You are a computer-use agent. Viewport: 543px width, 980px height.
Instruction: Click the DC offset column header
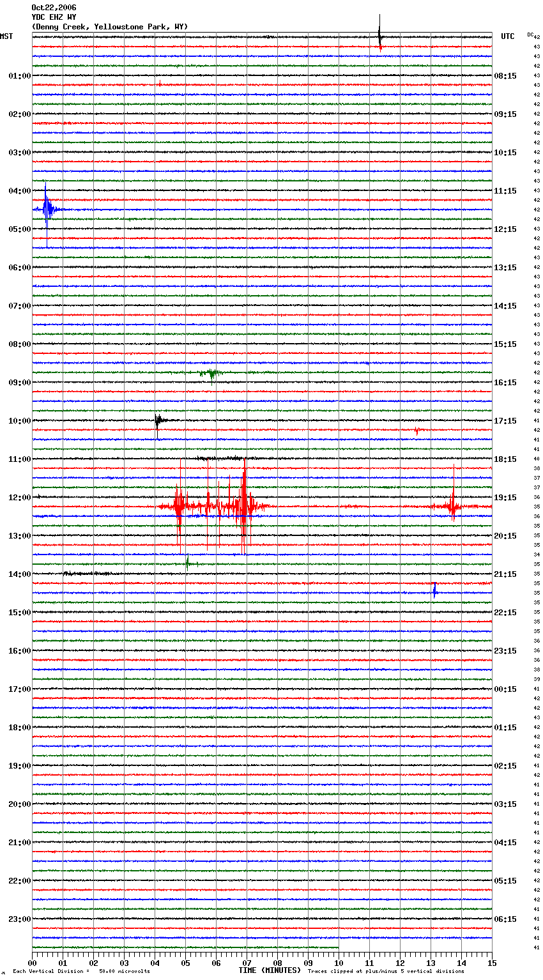tap(530, 34)
